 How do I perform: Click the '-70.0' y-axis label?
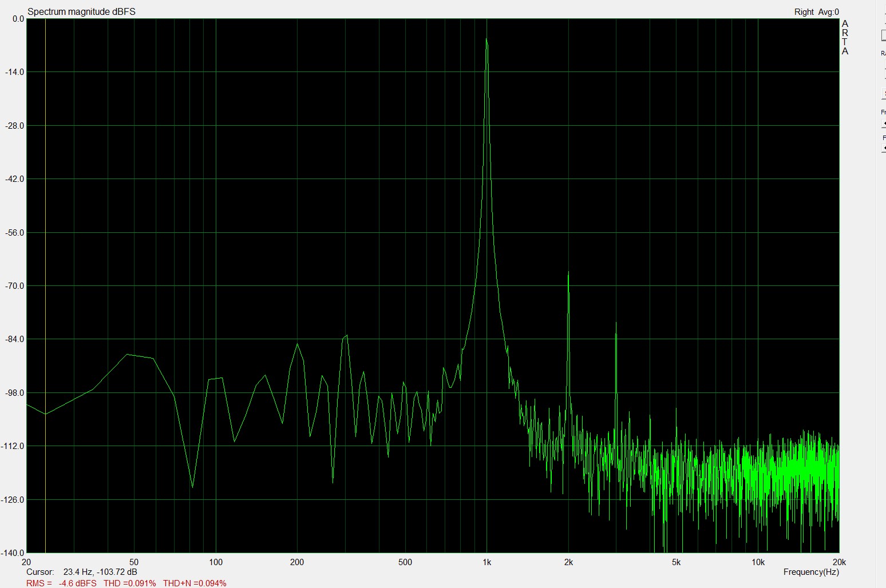coord(15,286)
